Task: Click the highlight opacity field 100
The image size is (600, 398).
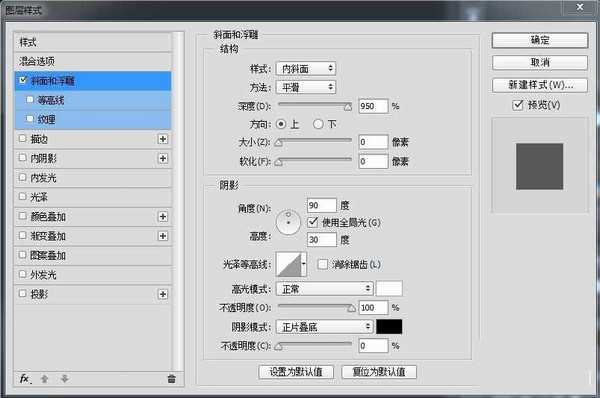Action: point(373,307)
